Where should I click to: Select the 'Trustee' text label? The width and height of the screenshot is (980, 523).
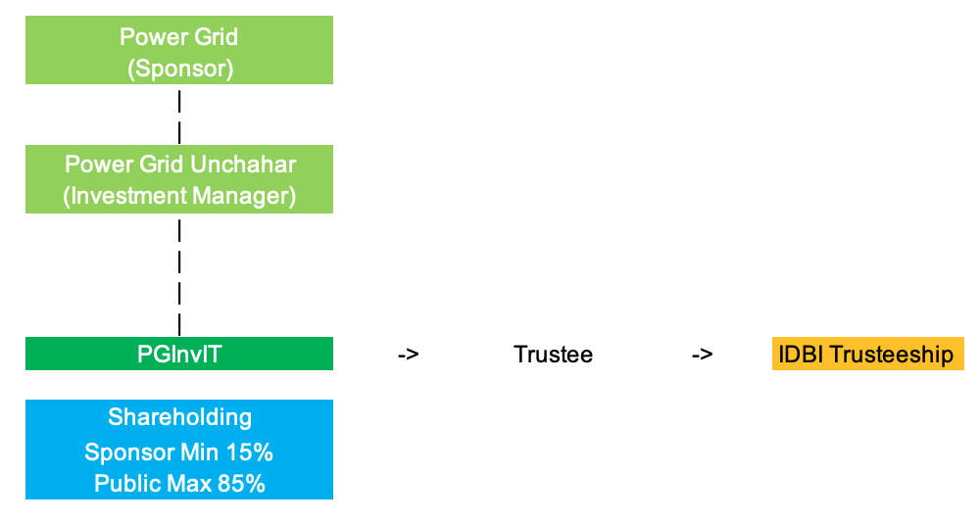553,355
